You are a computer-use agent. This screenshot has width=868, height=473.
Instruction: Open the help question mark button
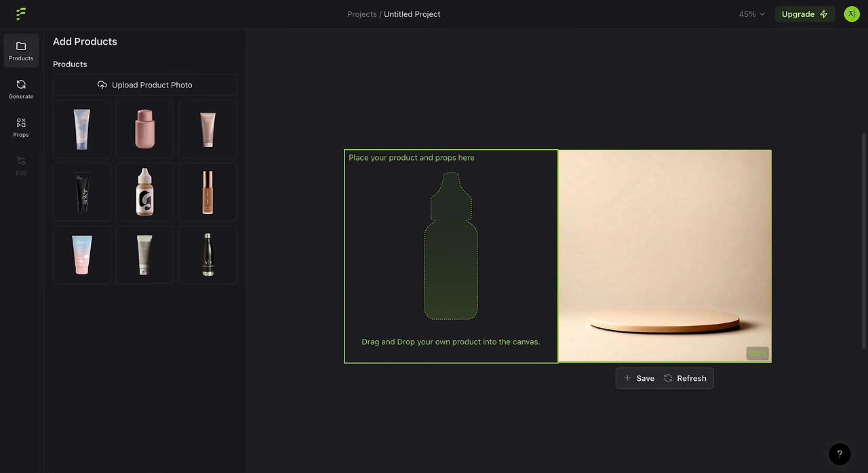tap(840, 454)
